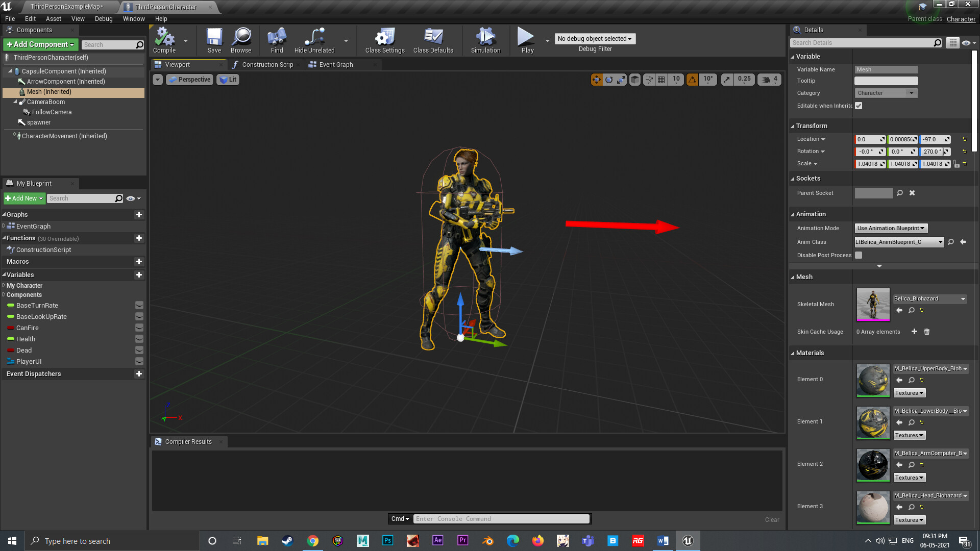980x551 pixels.
Task: Toggle Editable when Inherited checkbox
Action: [859, 106]
